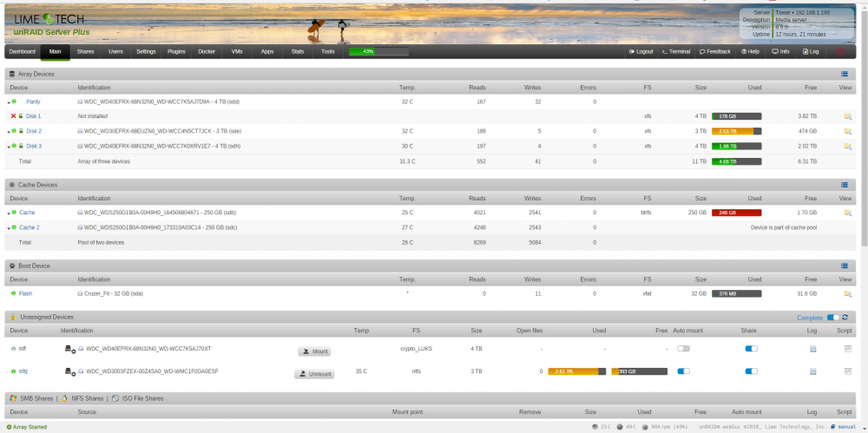The width and height of the screenshot is (868, 433).
Task: Open the log icon for sdg
Action: click(x=812, y=371)
